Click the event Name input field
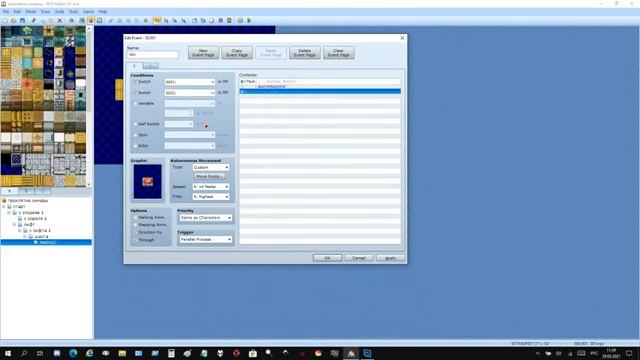 pos(153,54)
